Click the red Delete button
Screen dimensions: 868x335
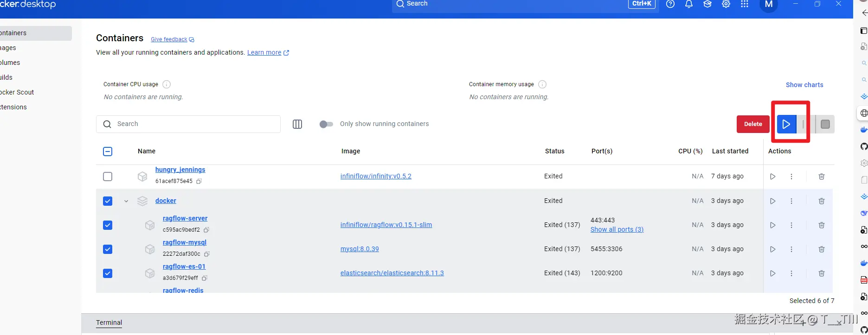(x=753, y=124)
